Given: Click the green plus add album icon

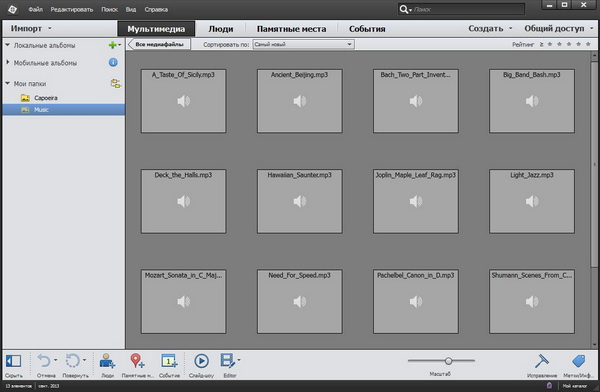Looking at the screenshot, I should pos(112,45).
